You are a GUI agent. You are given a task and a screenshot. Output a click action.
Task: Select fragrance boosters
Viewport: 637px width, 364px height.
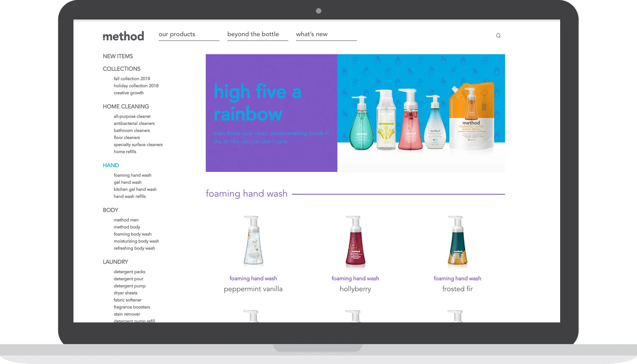(132, 307)
